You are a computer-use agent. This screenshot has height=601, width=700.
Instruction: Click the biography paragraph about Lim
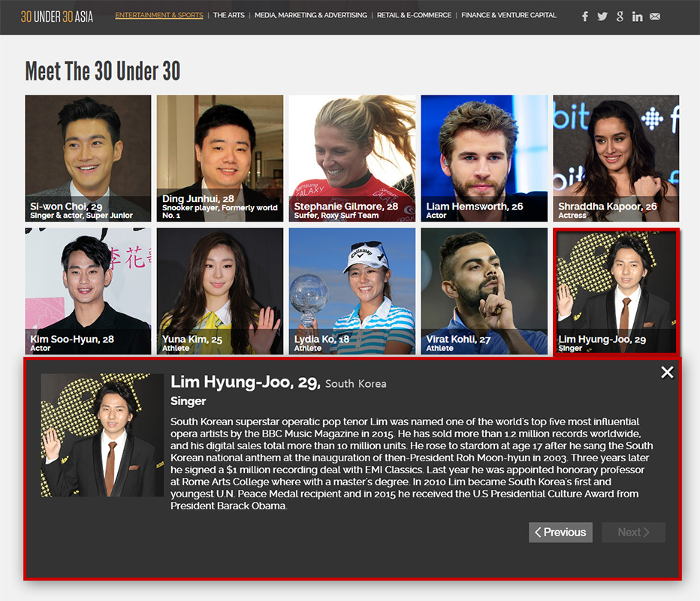tap(412, 464)
